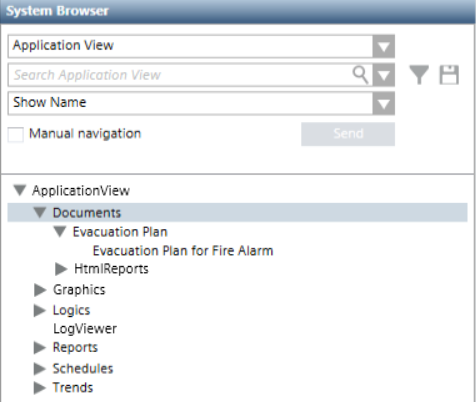Enable the Manual navigation checkbox
The width and height of the screenshot is (476, 402).
16,135
